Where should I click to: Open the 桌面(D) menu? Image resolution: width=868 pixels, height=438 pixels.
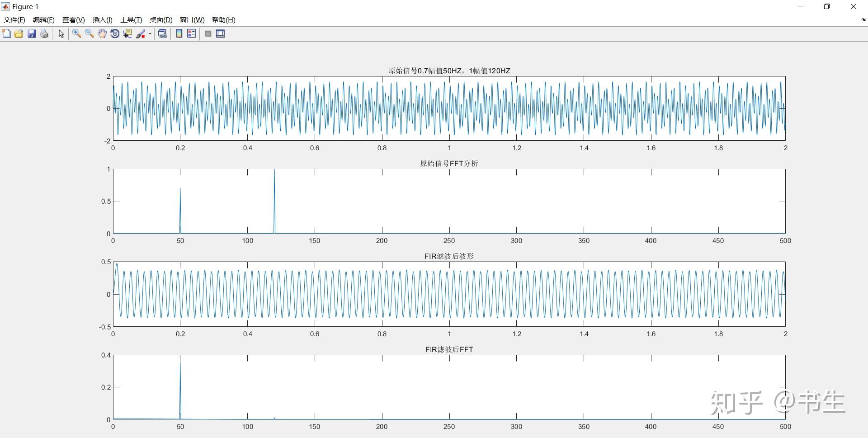161,19
